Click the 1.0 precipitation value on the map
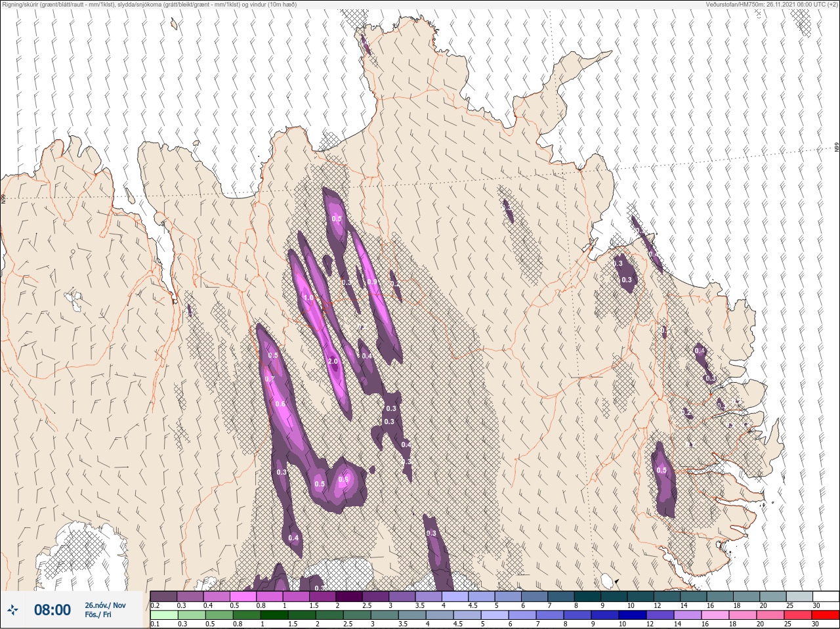Viewport: 840px width, 629px height. [x=308, y=298]
